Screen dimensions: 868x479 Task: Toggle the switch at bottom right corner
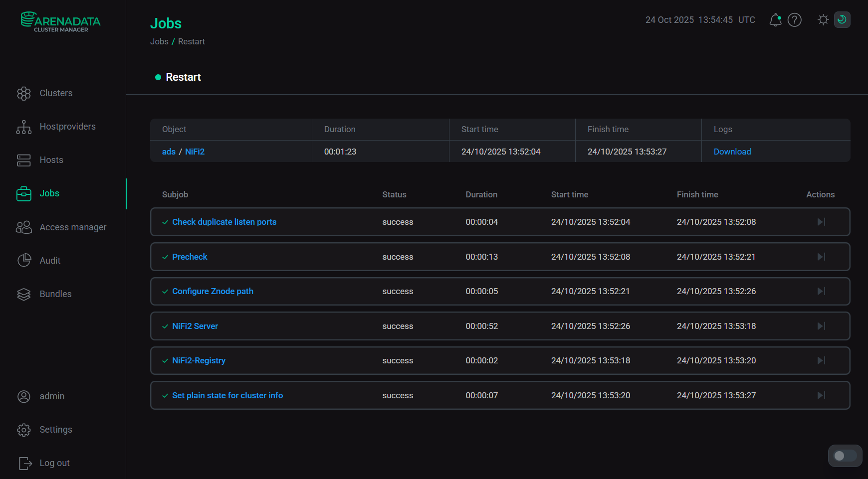coord(845,456)
